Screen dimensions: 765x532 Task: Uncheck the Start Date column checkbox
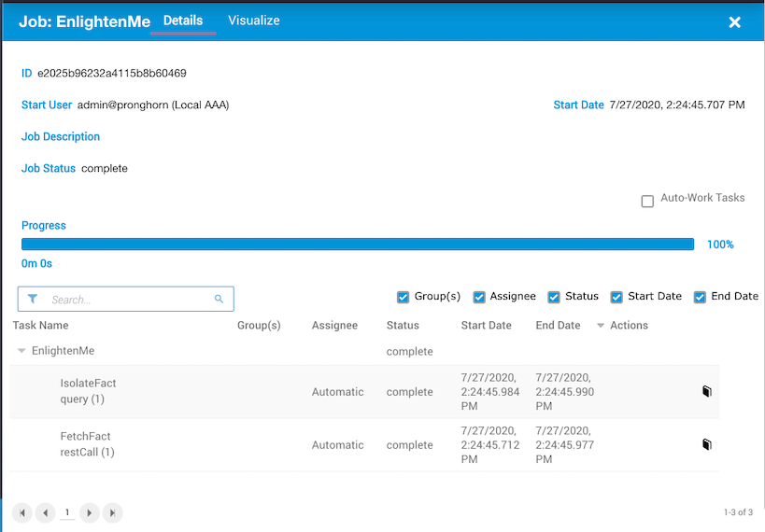pos(616,297)
